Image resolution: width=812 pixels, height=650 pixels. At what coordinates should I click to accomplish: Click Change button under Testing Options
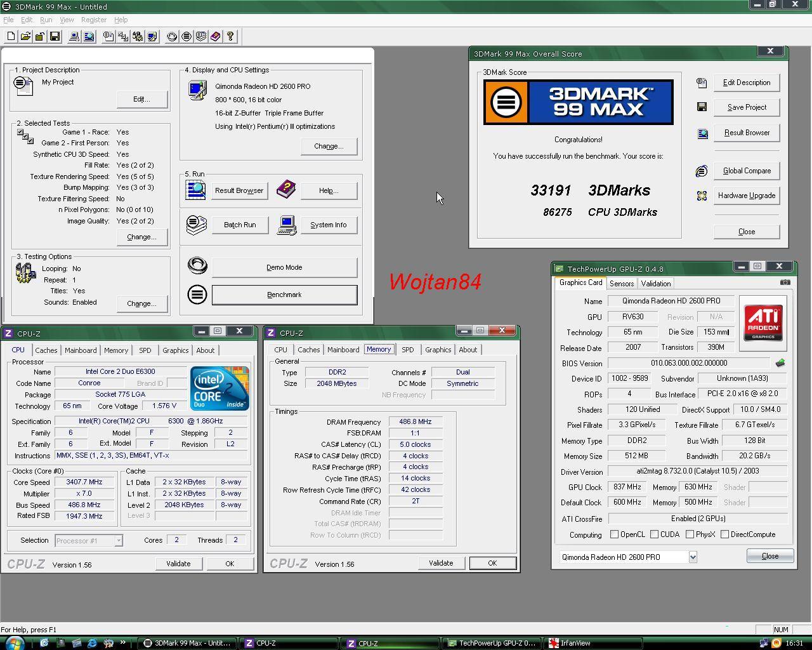142,303
